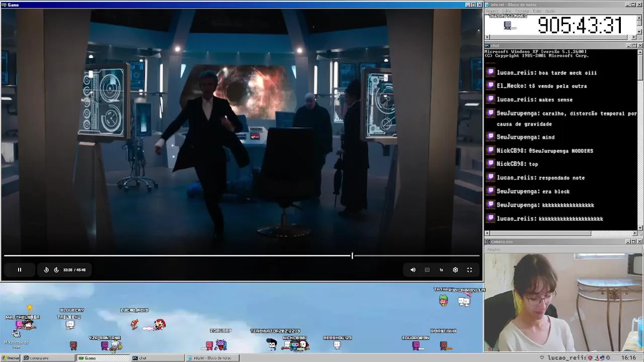Switch to Game window in the taskbar
The height and width of the screenshot is (362, 644).
coord(103,358)
